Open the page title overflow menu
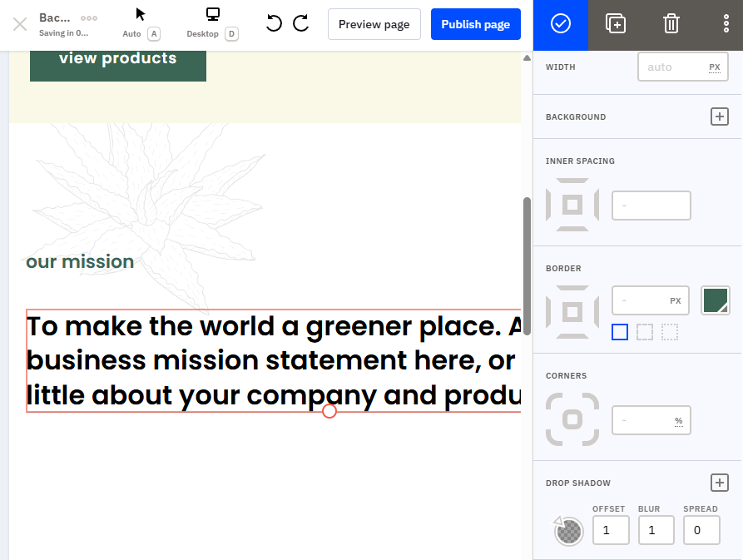This screenshot has width=743, height=560. click(89, 16)
